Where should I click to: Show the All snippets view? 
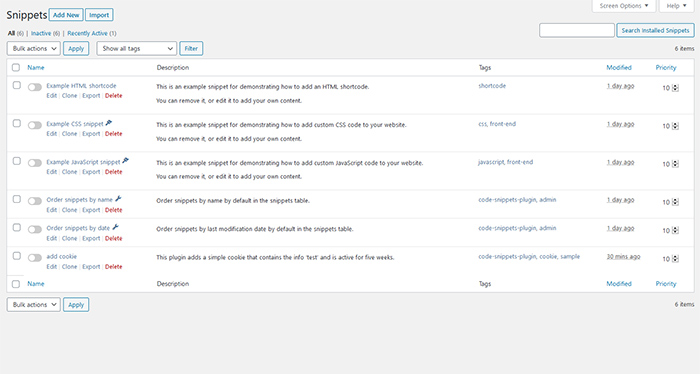tap(11, 33)
